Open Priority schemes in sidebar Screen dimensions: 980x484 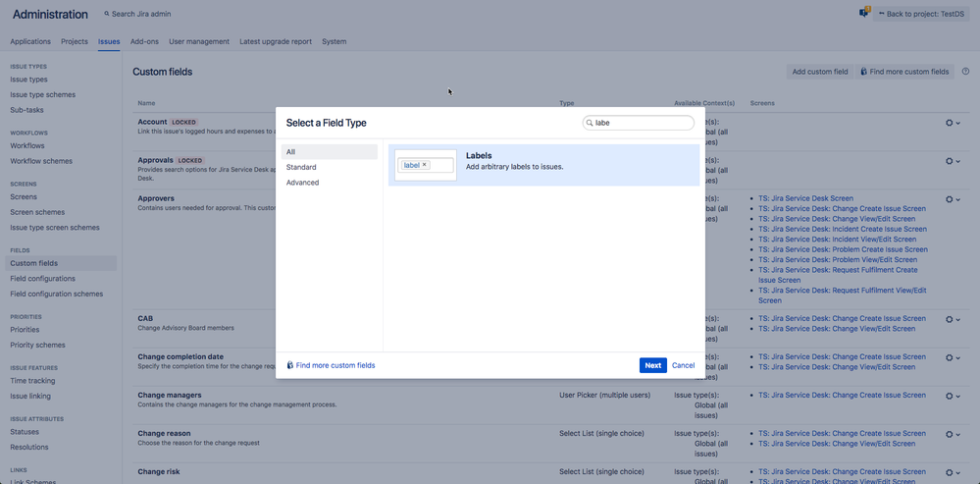coord(37,345)
